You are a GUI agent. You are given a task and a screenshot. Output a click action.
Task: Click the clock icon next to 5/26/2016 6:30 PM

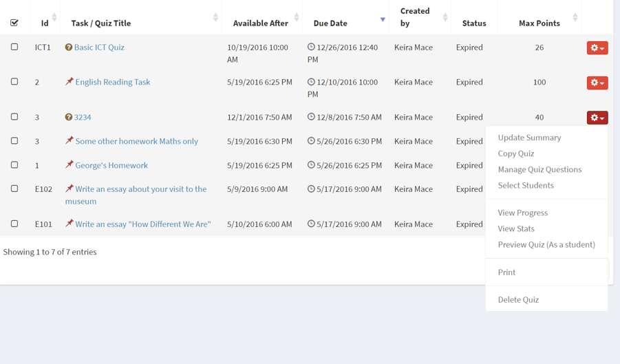311,140
